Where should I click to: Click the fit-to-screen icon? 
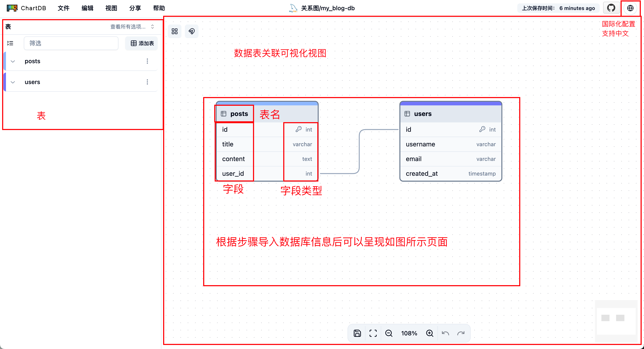373,333
